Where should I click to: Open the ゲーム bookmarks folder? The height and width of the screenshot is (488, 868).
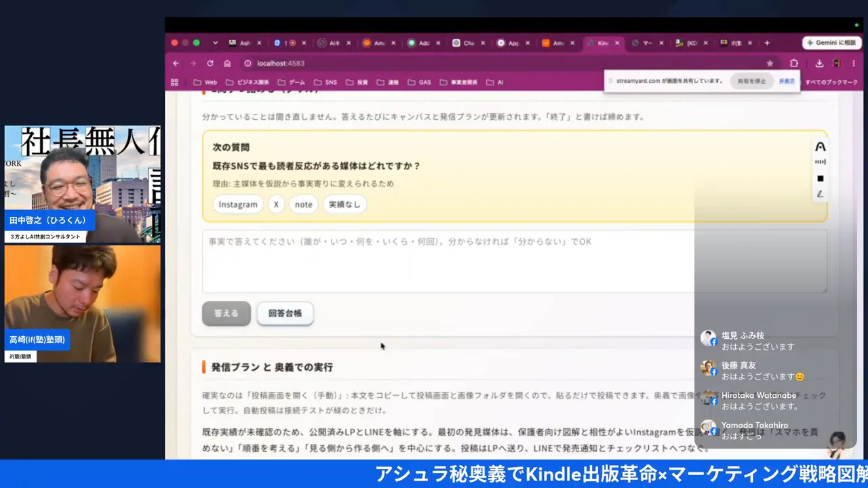pos(292,82)
